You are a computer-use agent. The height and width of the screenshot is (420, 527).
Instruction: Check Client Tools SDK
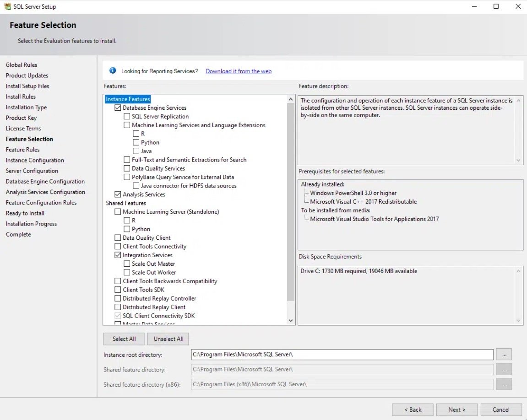(118, 290)
